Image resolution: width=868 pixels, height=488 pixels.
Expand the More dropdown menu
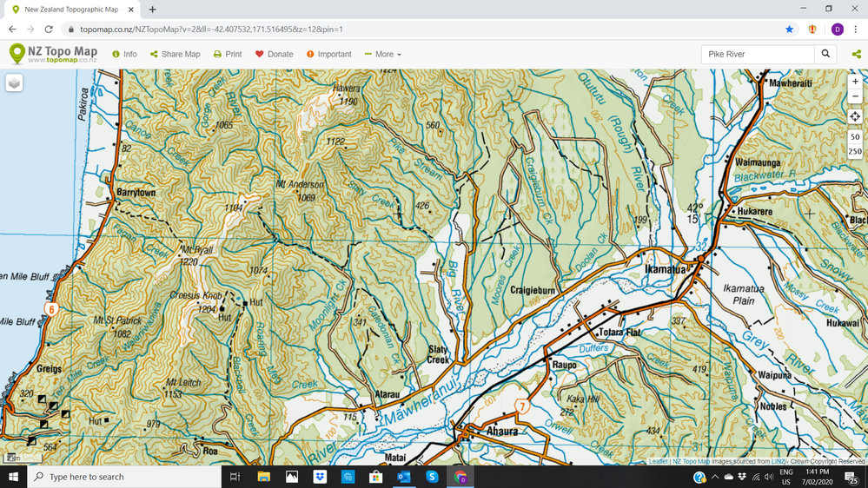click(383, 54)
